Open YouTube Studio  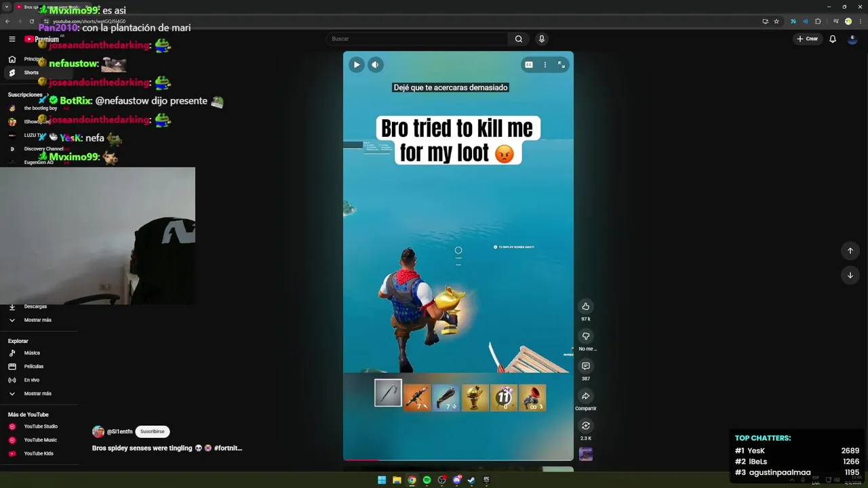tap(41, 426)
